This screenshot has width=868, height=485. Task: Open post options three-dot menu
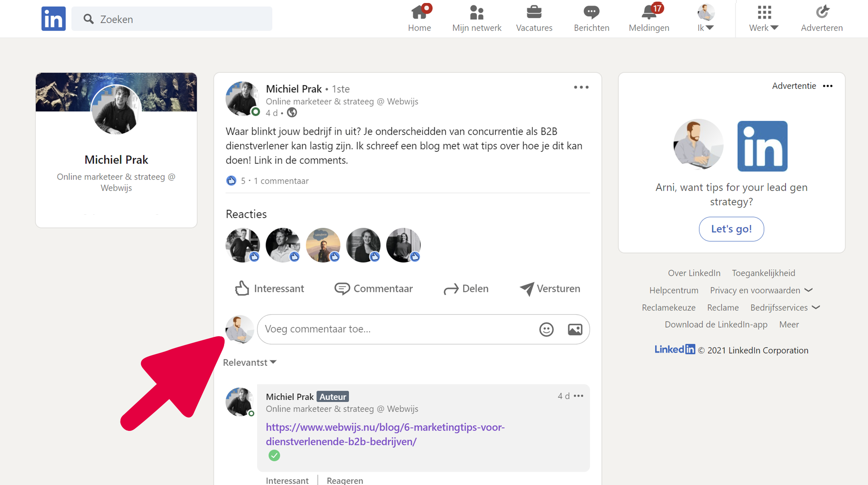[581, 87]
